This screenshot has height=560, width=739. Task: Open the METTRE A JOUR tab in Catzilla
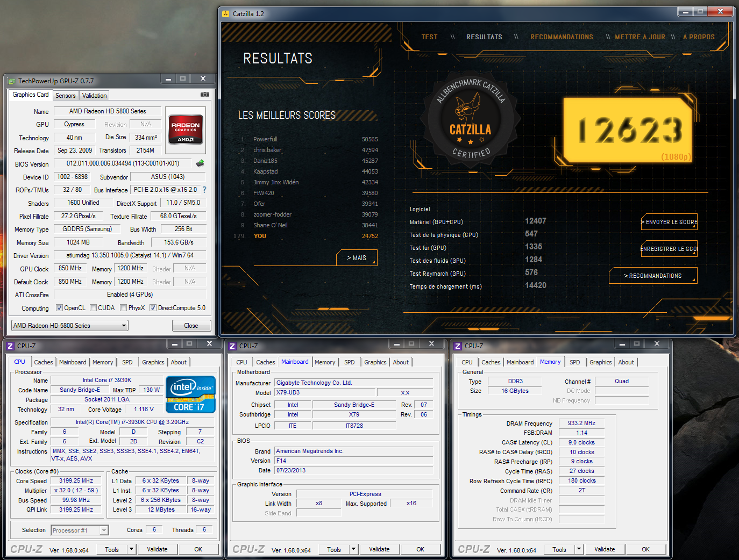(x=640, y=37)
